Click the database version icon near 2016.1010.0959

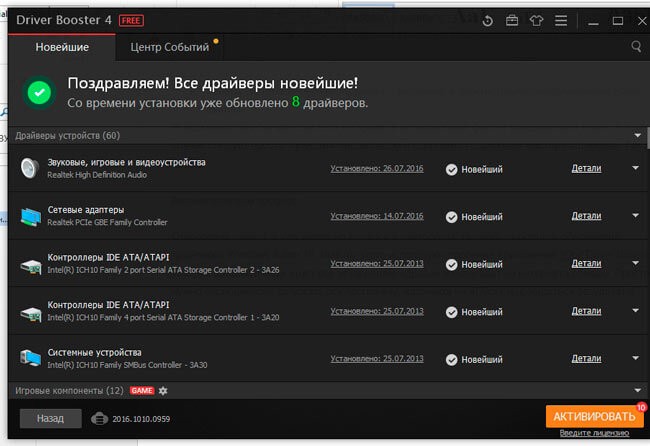click(x=99, y=418)
